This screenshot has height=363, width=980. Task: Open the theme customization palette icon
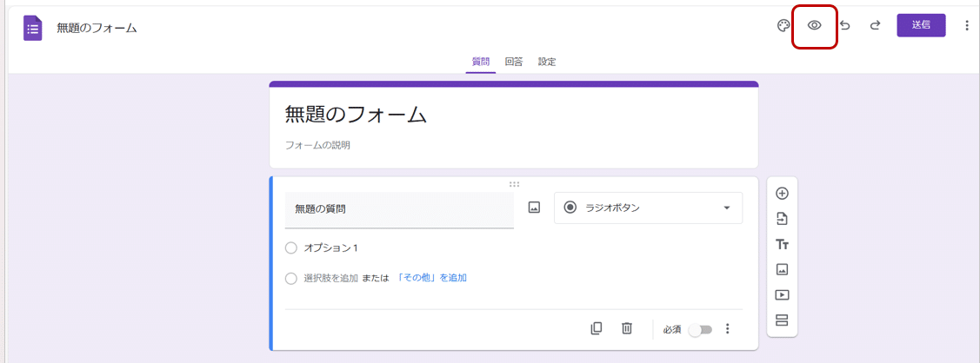pyautogui.click(x=783, y=26)
